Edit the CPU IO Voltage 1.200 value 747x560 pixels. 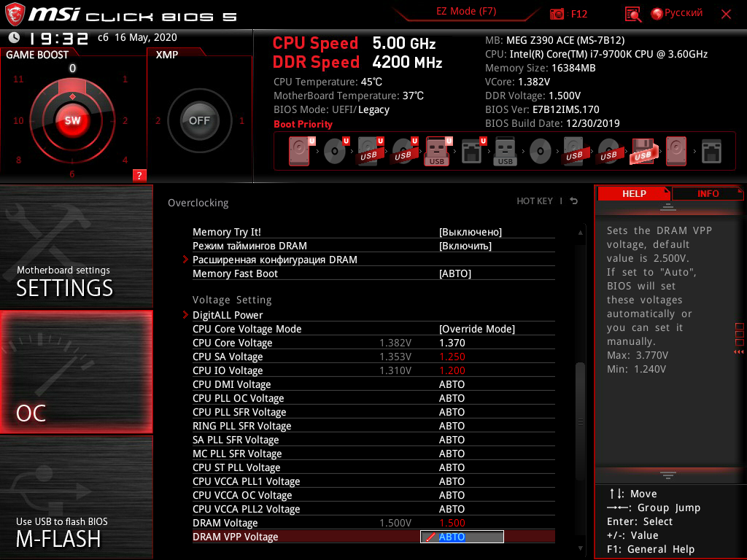coord(452,370)
